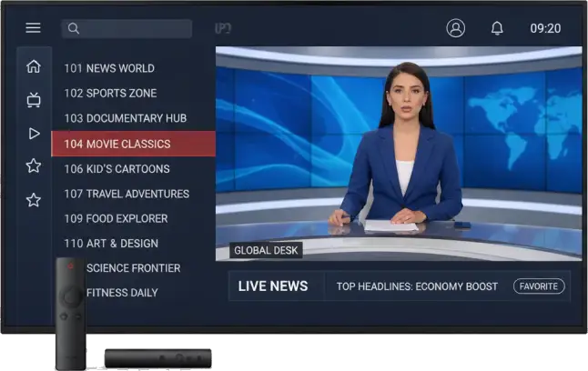588x371 pixels.
Task: Select channel 103 Documentary Hub
Action: click(126, 118)
